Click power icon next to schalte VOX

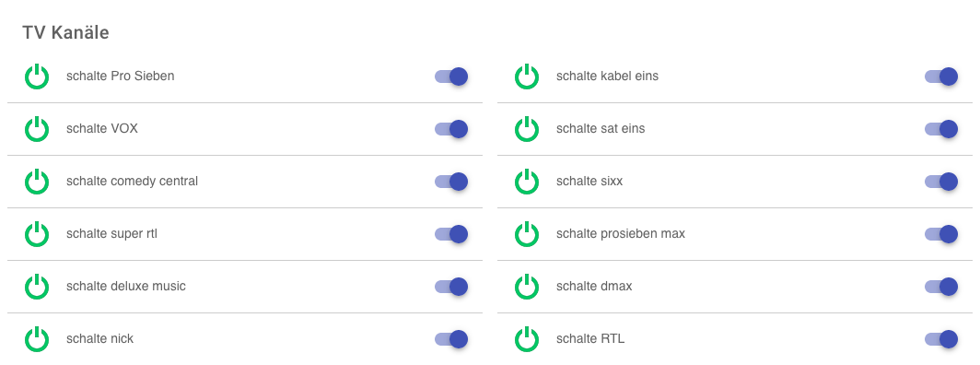37,129
